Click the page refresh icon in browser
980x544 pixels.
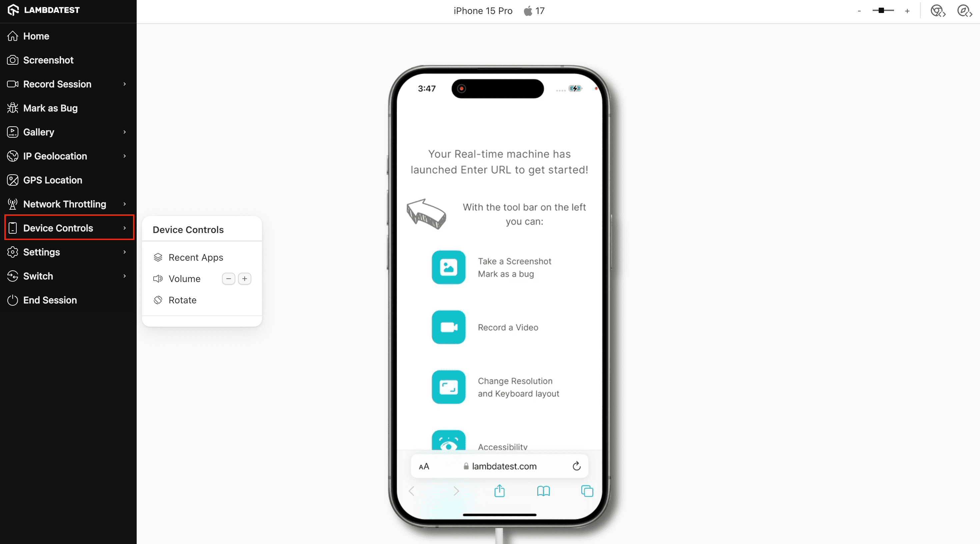click(577, 466)
